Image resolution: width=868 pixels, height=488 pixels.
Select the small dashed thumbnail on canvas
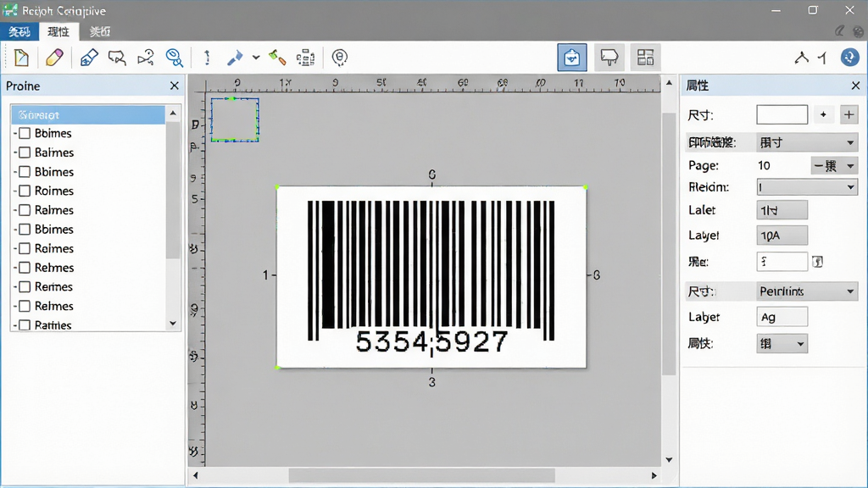[235, 119]
